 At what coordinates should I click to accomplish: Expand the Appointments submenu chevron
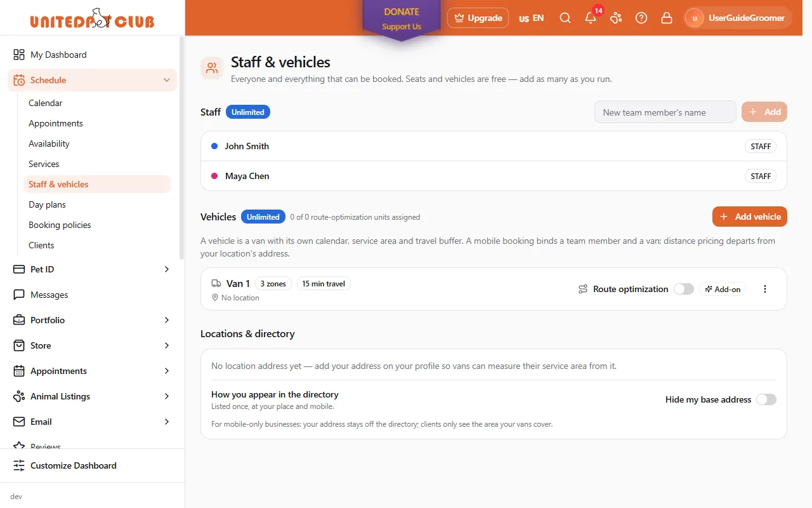pos(167,371)
